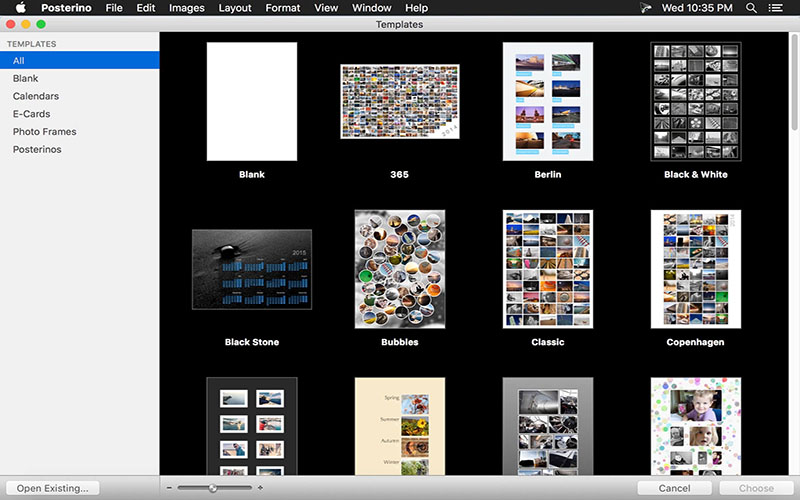Image resolution: width=800 pixels, height=500 pixels.
Task: Select the Calendars category
Action: coord(80,96)
